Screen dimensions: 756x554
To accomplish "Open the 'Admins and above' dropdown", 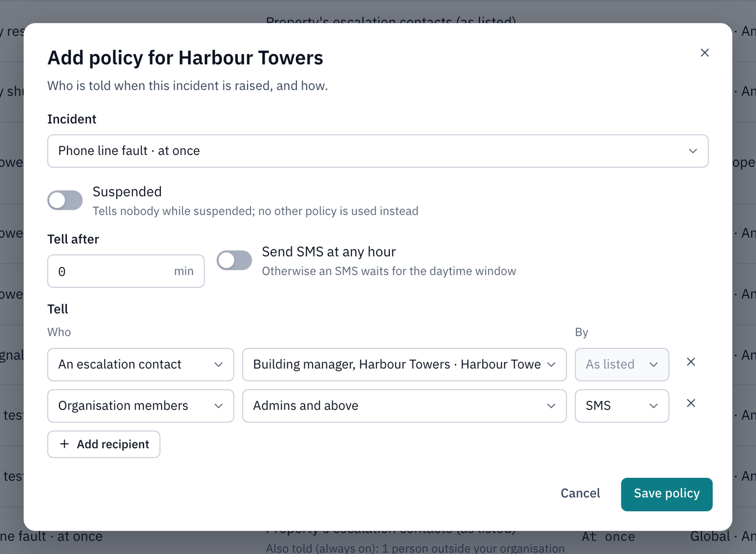I will click(x=404, y=406).
